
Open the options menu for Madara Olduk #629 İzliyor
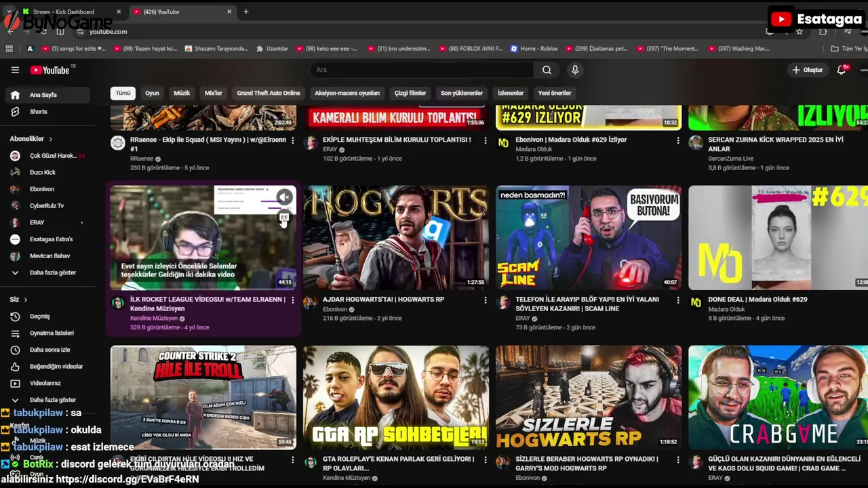point(678,140)
